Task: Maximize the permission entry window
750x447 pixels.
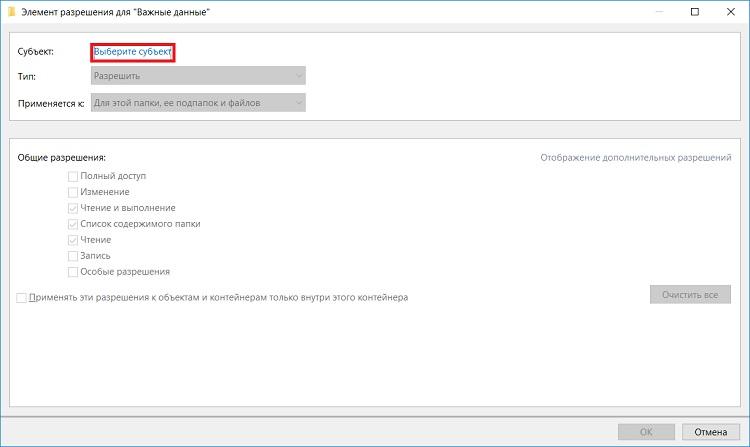Action: click(695, 12)
